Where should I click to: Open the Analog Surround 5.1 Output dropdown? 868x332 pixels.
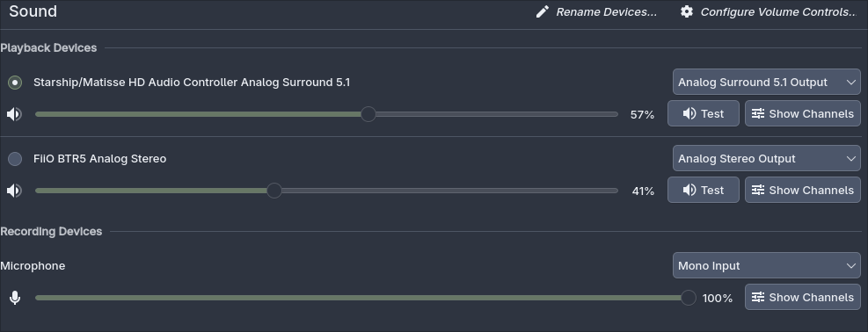point(767,82)
